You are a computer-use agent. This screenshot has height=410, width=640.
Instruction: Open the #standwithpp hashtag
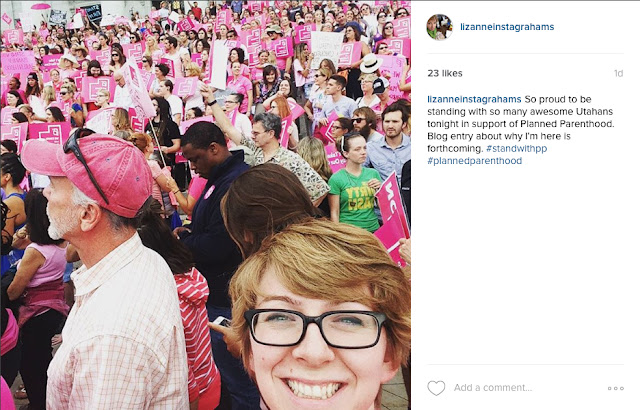click(x=516, y=148)
